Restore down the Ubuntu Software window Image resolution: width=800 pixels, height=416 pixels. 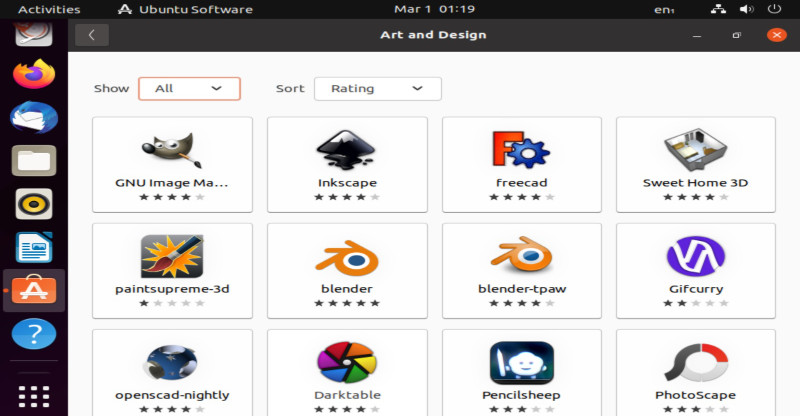pyautogui.click(x=736, y=35)
